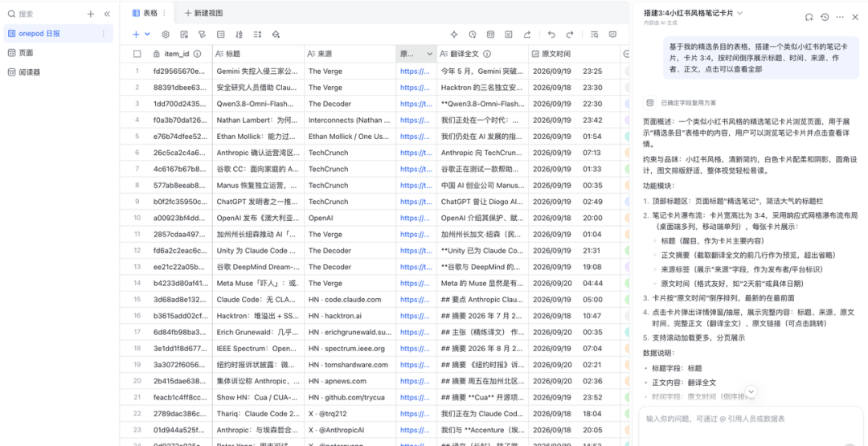Select the cell 'Meta Muse「吓人」'
This screenshot has height=446, width=868.
(x=259, y=284)
